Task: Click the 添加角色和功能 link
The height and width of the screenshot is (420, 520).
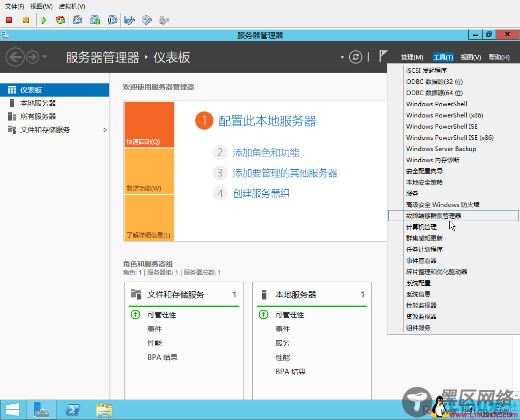Action: (266, 153)
